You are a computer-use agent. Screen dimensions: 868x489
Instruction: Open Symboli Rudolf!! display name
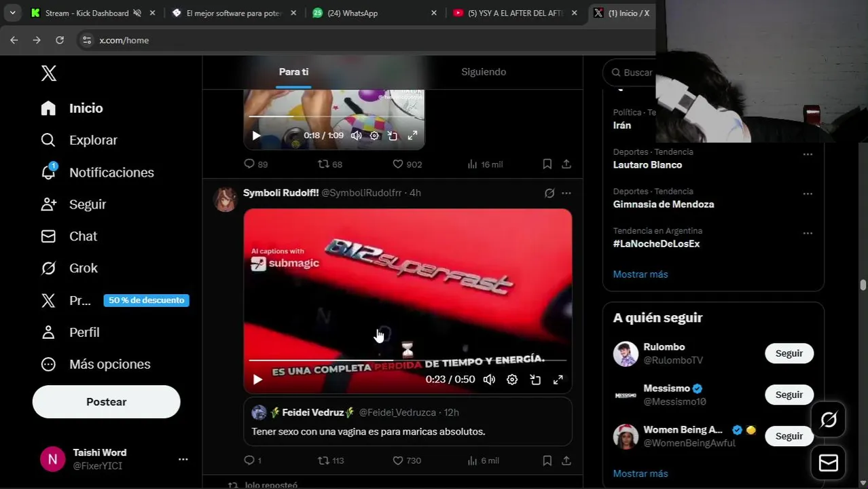coord(281,193)
